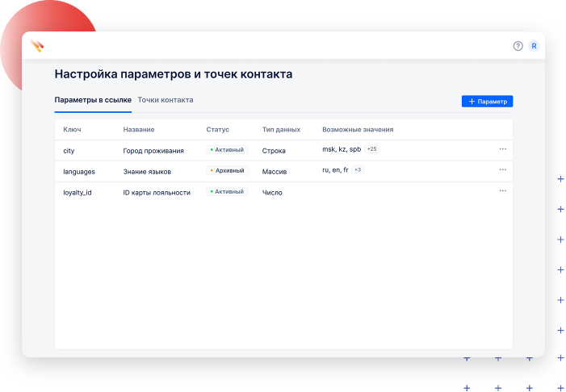Click the Название column header
This screenshot has width=566, height=392.
(139, 129)
